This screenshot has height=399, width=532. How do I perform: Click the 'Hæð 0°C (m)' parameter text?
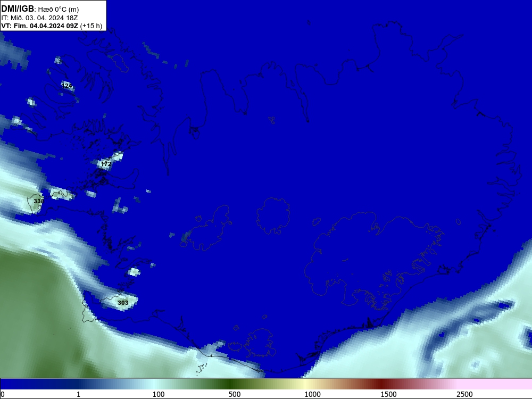[58, 10]
